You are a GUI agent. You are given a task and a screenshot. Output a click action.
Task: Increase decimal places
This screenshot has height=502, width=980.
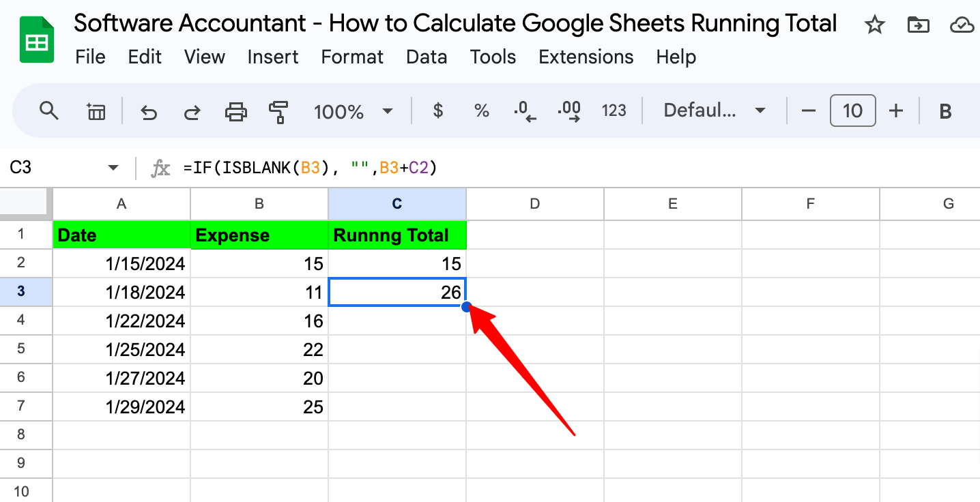(x=569, y=110)
